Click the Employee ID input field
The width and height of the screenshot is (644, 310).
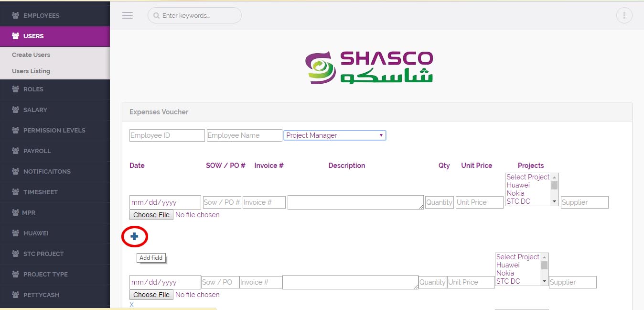tap(167, 135)
